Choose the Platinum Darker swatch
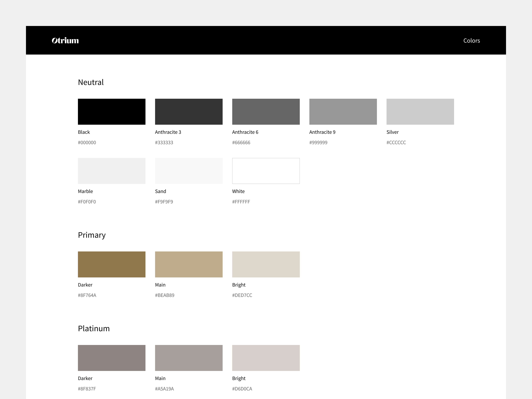Image resolution: width=532 pixels, height=399 pixels. click(x=112, y=358)
